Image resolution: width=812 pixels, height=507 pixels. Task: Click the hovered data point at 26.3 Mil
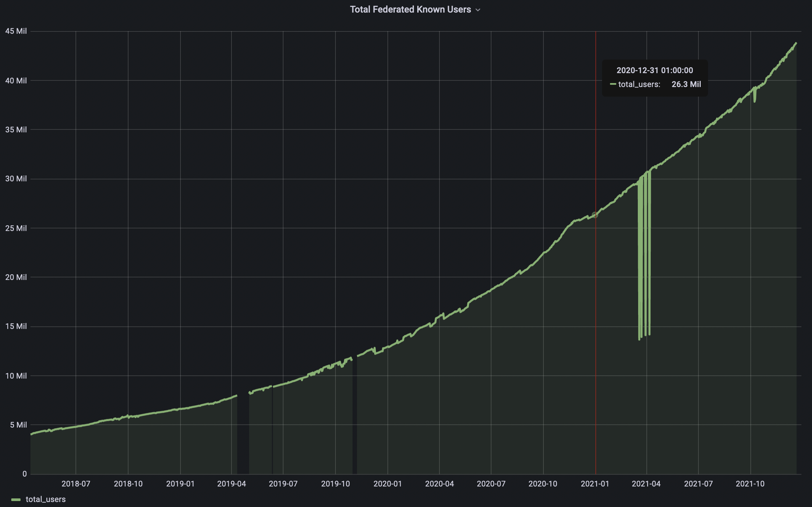[595, 215]
